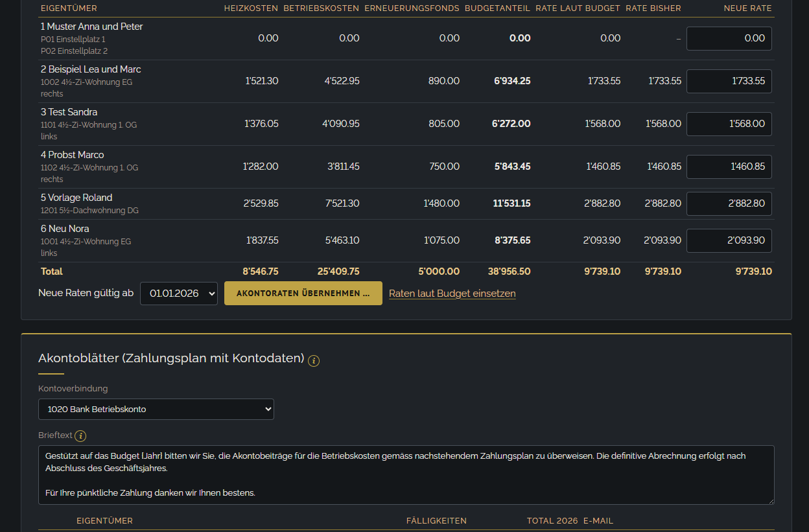Image resolution: width=809 pixels, height=532 pixels.
Task: Click total Heizkosten 8'546.75
Action: pos(261,272)
